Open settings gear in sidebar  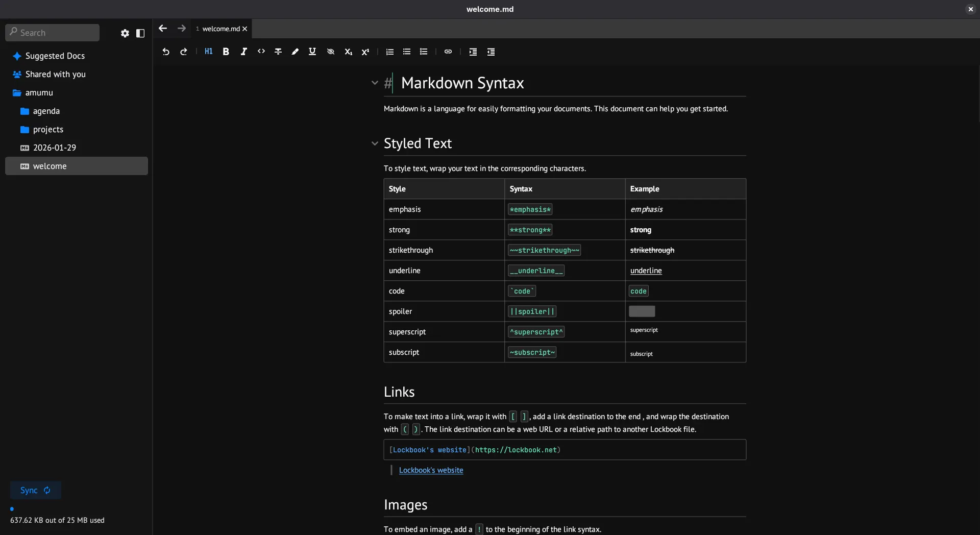click(x=125, y=33)
